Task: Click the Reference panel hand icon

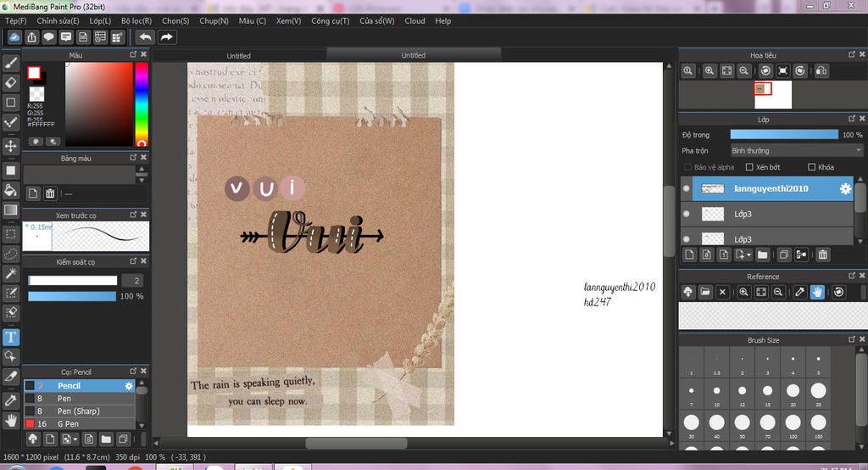Action: coord(817,292)
